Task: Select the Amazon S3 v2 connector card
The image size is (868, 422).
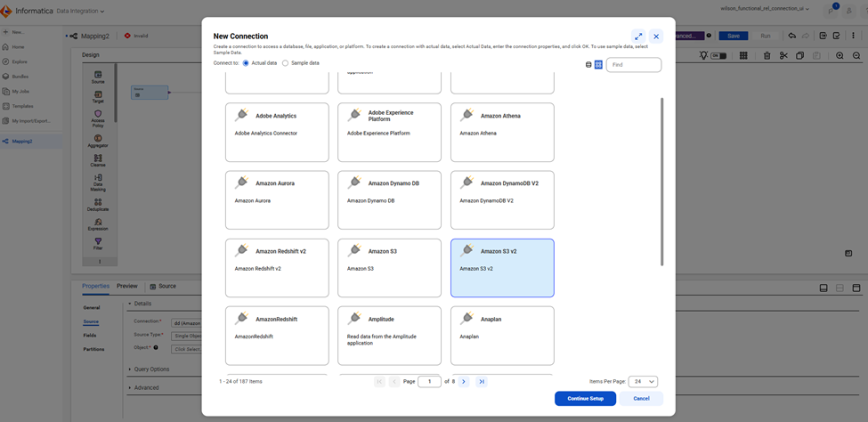Action: click(502, 268)
